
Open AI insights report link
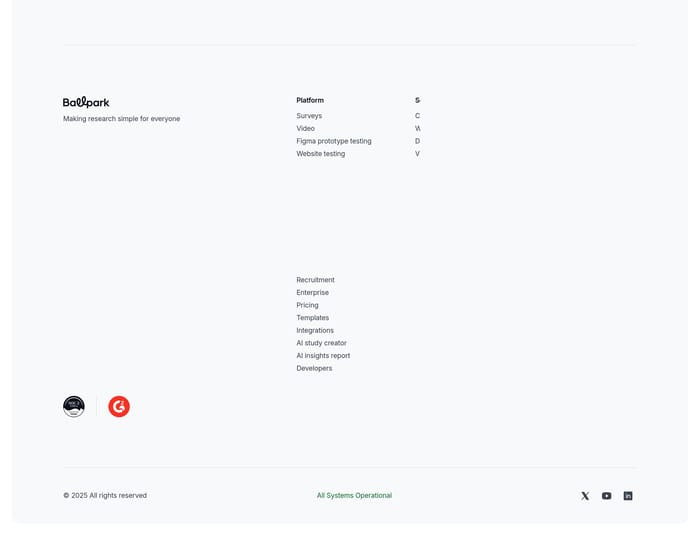[x=323, y=356]
